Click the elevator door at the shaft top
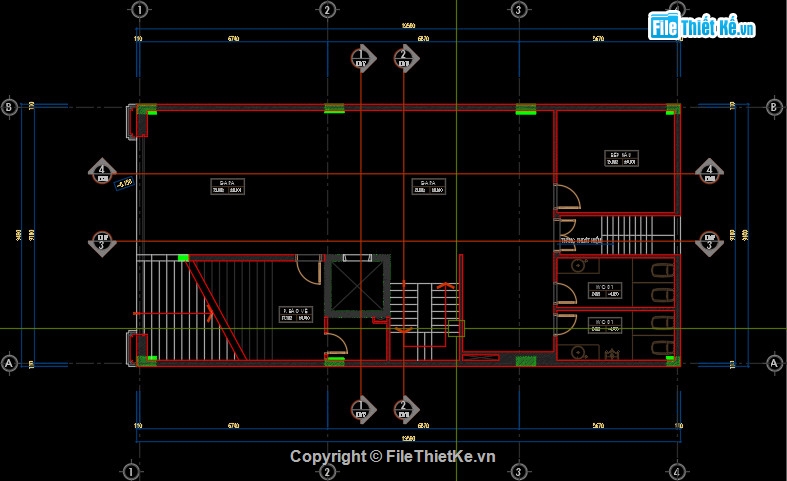Screen dimensions: 787x481 357,258
